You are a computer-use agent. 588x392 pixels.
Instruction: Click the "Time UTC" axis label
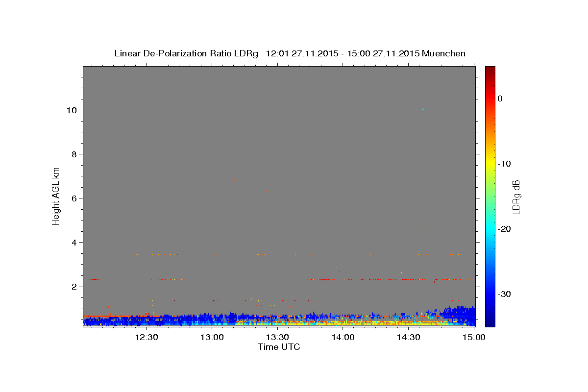point(279,347)
